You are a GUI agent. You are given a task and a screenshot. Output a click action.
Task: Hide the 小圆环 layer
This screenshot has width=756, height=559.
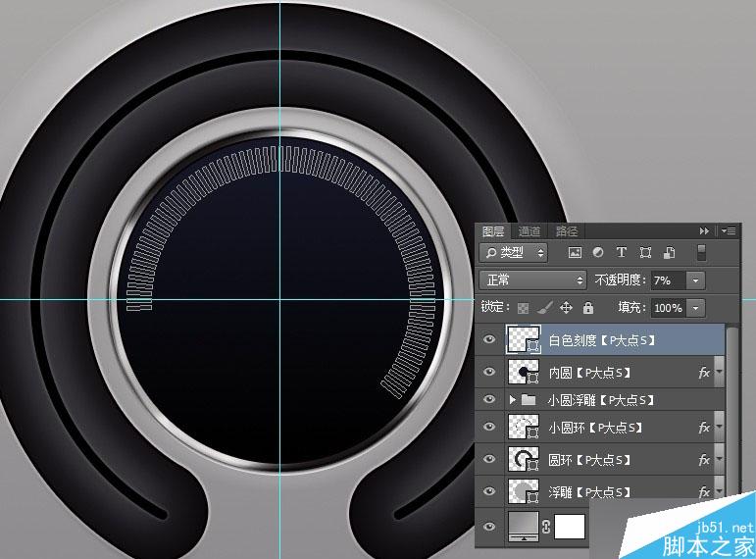(489, 427)
